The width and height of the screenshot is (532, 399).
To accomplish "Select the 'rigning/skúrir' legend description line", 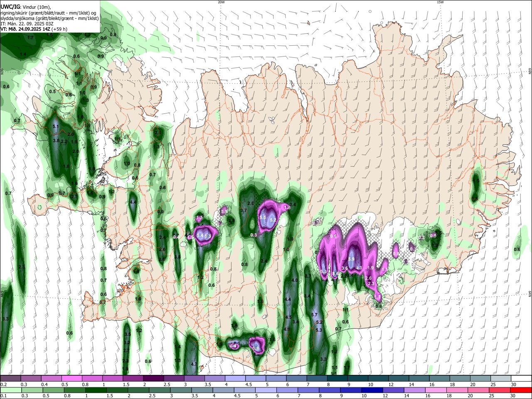I will point(48,13).
